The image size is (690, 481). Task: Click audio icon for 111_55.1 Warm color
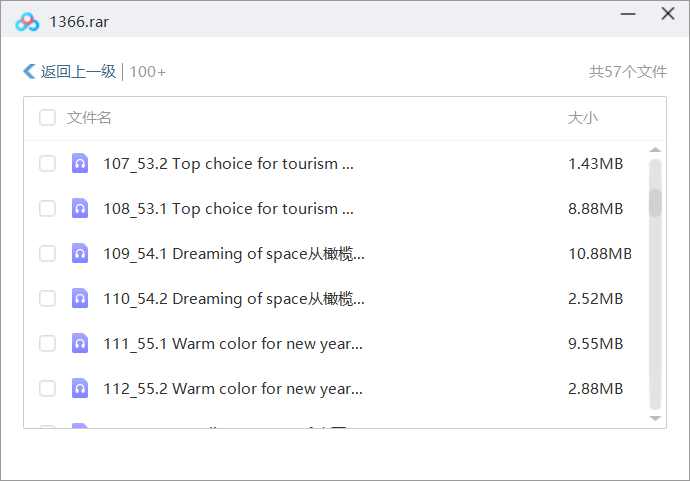coord(80,343)
